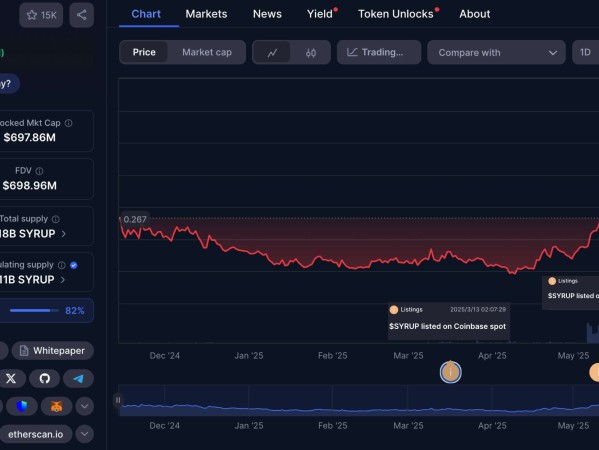The image size is (599, 450).
Task: Select the Price toggle option
Action: coord(144,52)
